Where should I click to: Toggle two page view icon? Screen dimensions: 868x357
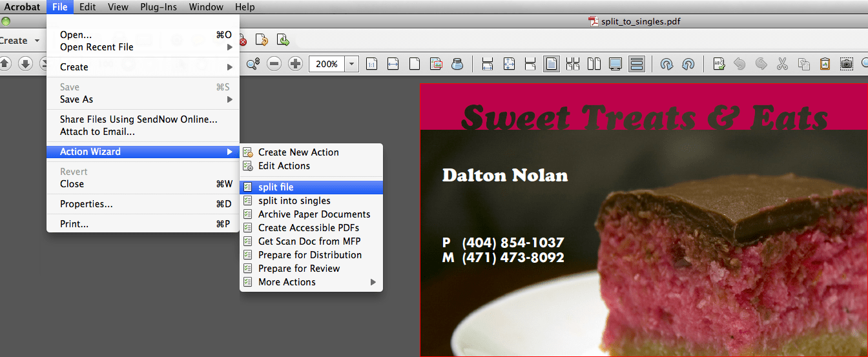click(x=594, y=64)
